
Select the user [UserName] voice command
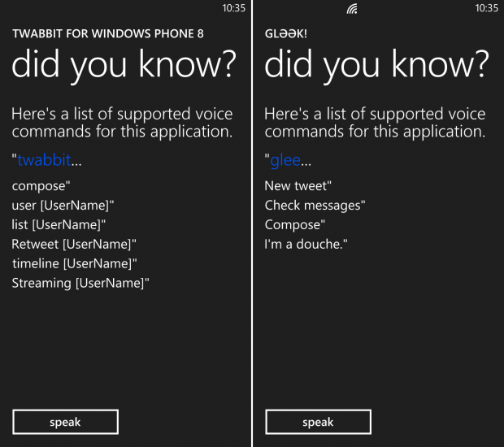click(63, 206)
